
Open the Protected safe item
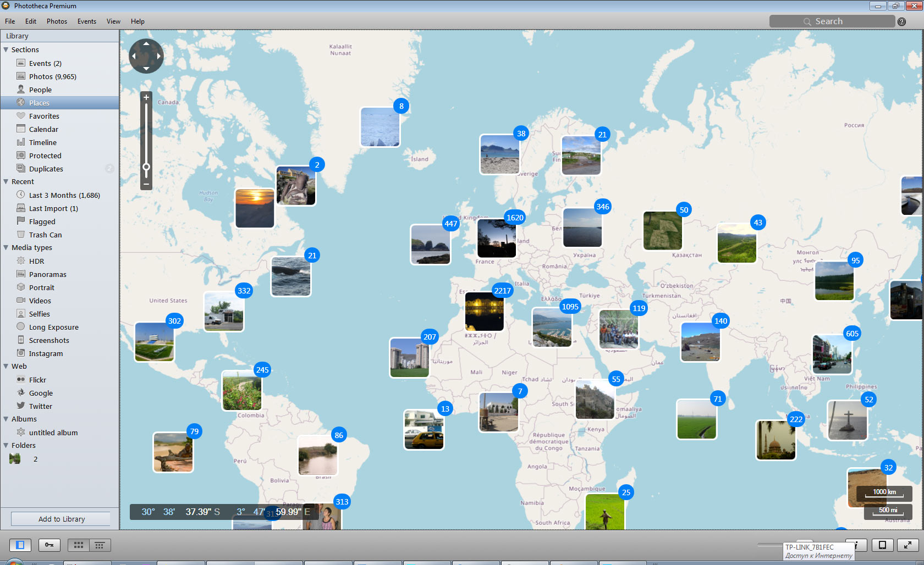click(x=59, y=156)
